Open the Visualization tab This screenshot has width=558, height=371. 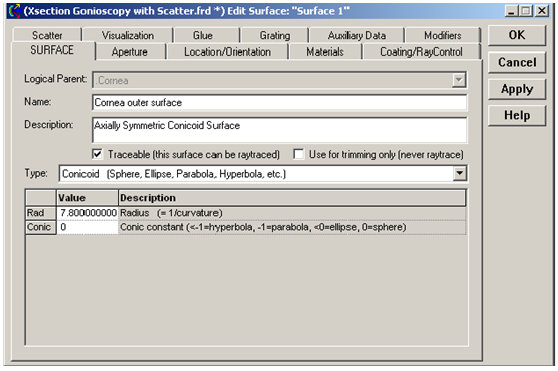pos(128,35)
